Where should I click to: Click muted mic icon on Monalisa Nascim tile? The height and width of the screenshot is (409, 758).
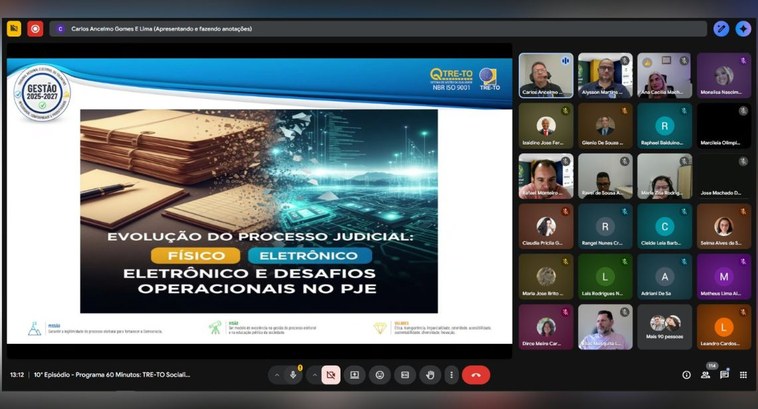(x=743, y=61)
